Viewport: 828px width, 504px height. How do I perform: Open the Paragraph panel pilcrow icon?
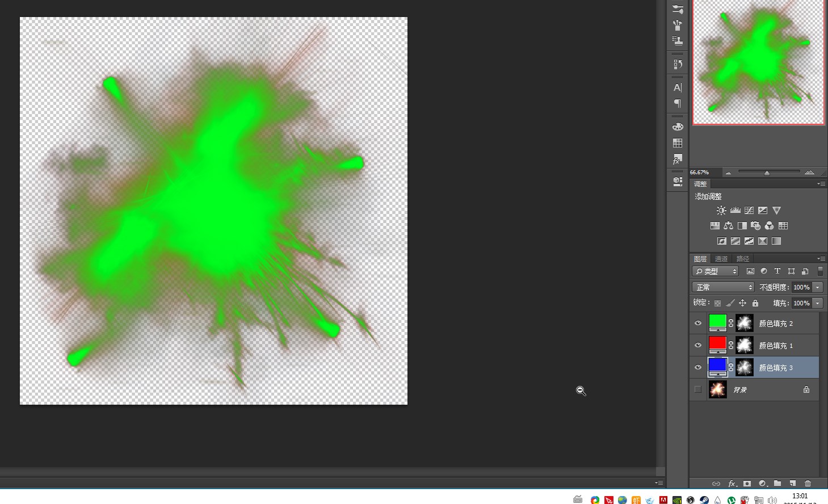(678, 103)
